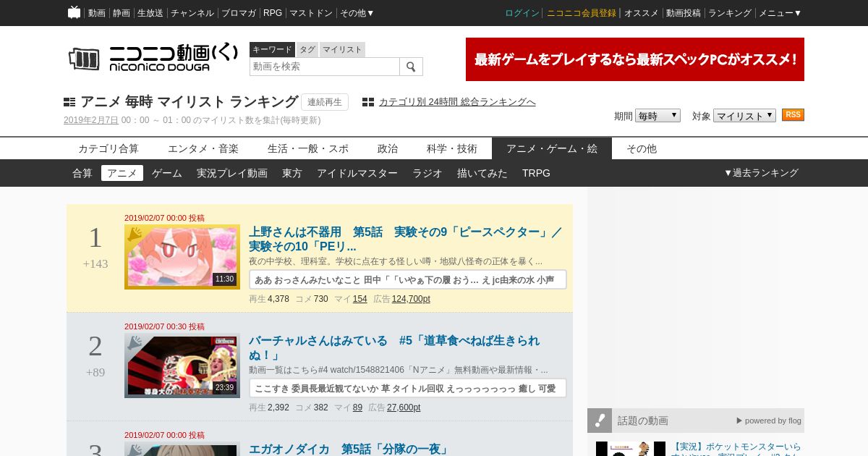868x456 pixels.
Task: Expand ▼過去ランキング
Action: pos(761,173)
